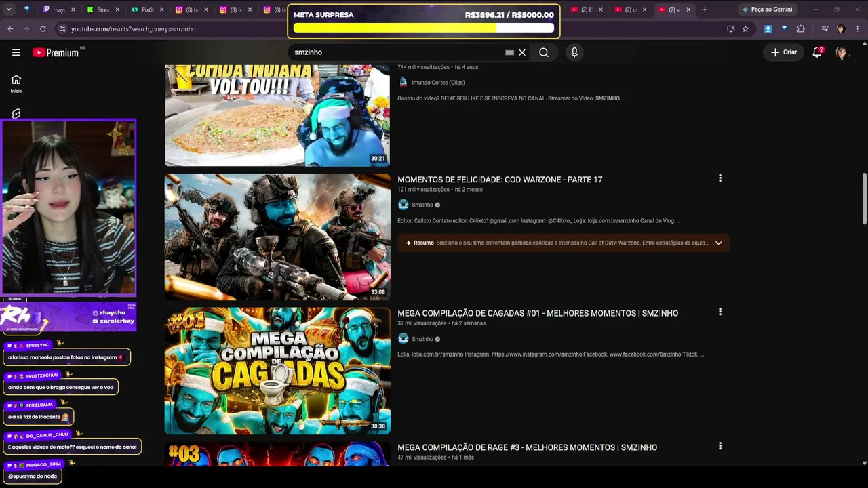Open the Chrome three-dot menu
The width and height of the screenshot is (868, 488).
click(x=858, y=29)
